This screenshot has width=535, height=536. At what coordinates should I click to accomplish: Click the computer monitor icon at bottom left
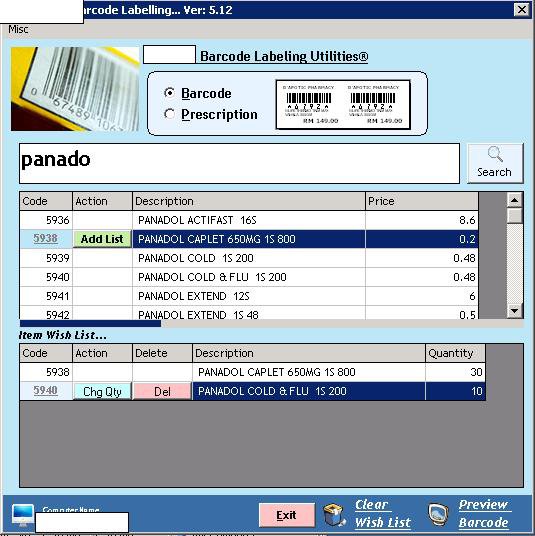tap(23, 515)
